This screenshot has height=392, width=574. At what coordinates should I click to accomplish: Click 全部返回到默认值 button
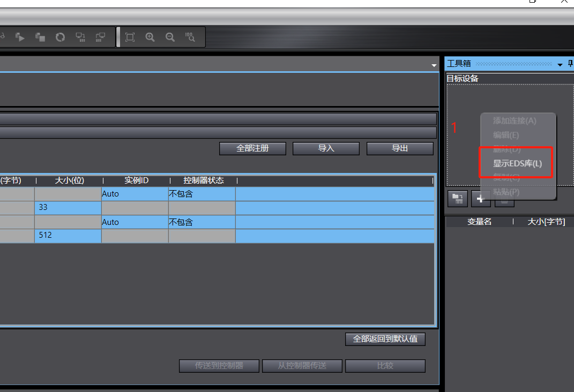pyautogui.click(x=385, y=338)
